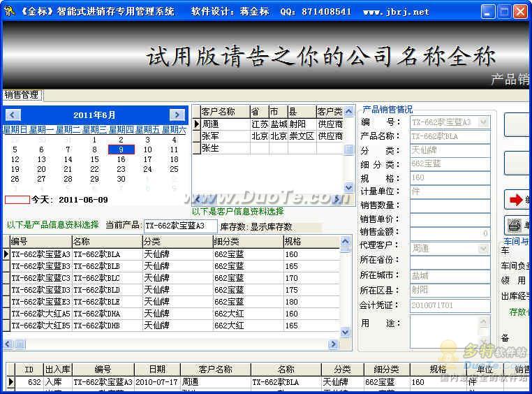Click the red arrow button icon

click(516, 200)
